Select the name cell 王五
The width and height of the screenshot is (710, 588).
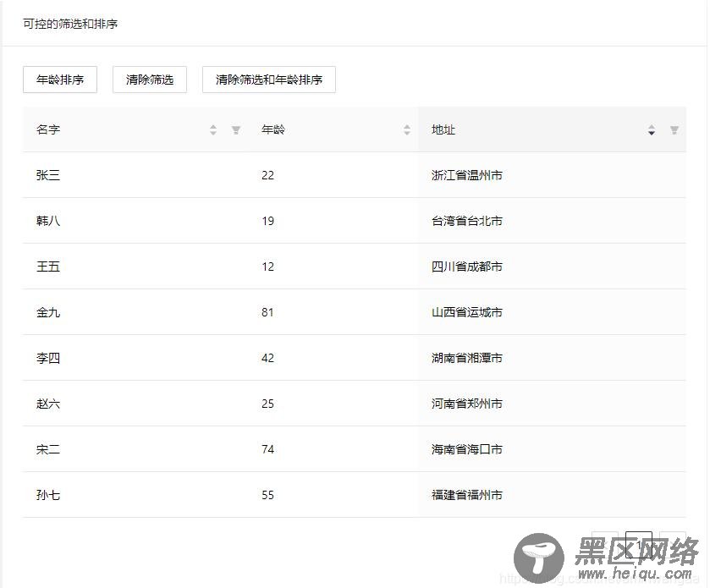coord(48,267)
